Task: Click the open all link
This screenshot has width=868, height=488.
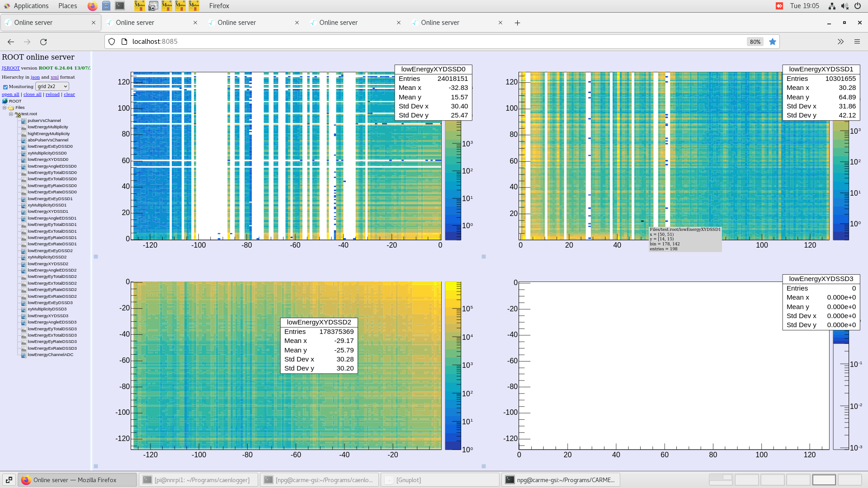Action: click(x=10, y=94)
